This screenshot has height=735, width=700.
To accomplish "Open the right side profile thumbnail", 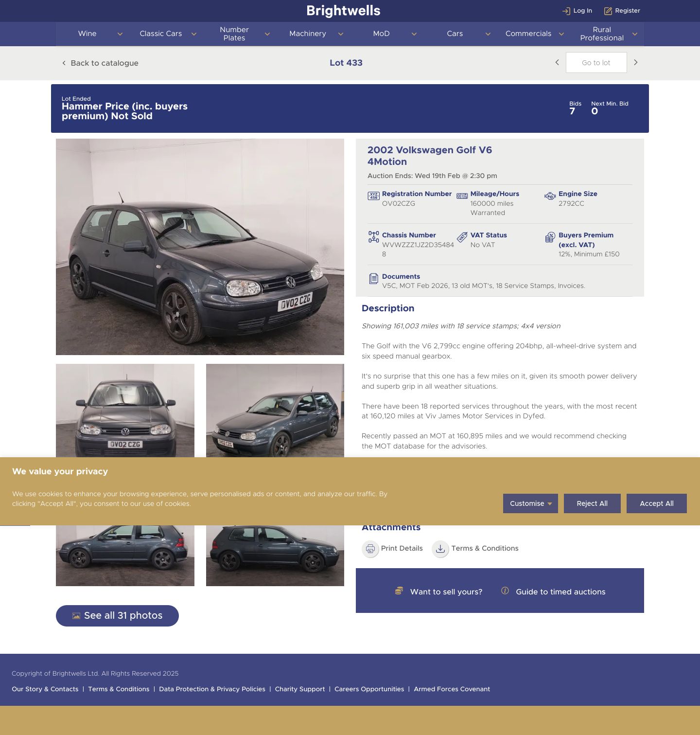I will coord(275,556).
